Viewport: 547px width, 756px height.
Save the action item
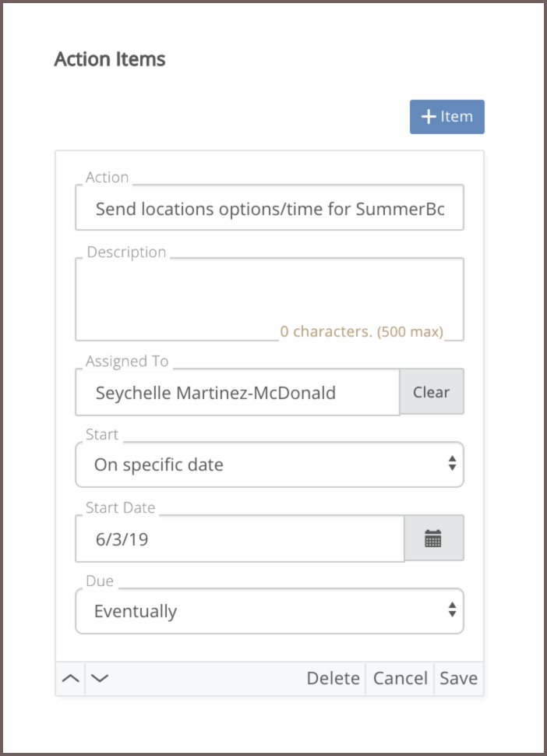(x=458, y=678)
